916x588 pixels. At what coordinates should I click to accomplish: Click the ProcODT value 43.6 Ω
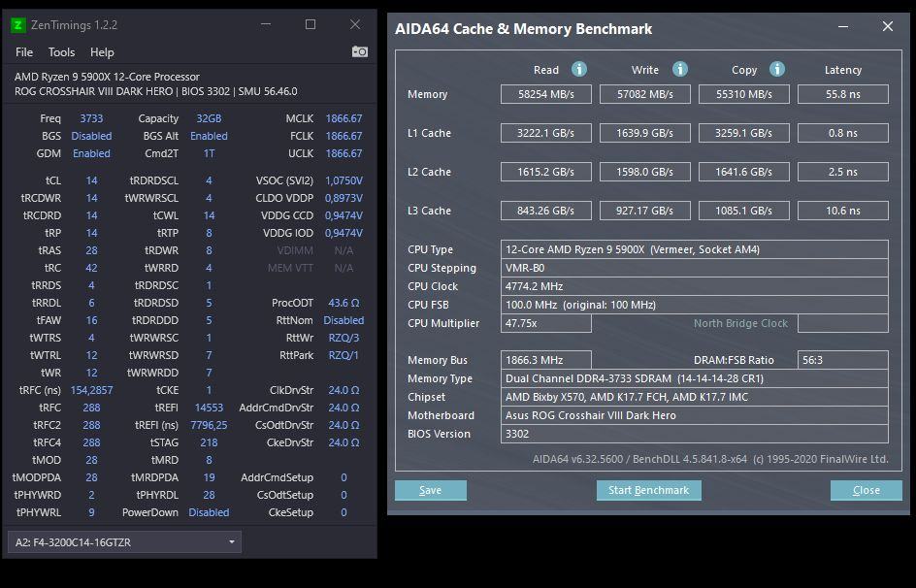click(x=343, y=303)
